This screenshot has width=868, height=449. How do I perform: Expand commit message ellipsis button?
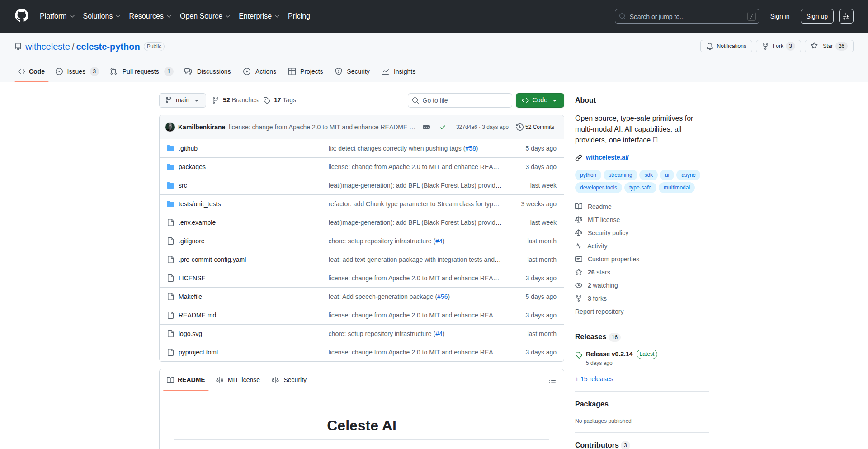[x=426, y=127]
